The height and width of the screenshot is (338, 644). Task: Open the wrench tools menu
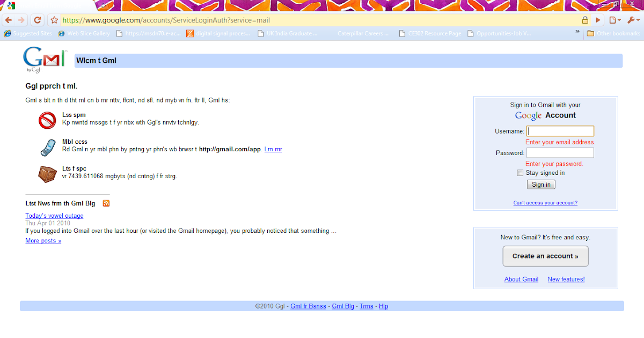point(633,20)
